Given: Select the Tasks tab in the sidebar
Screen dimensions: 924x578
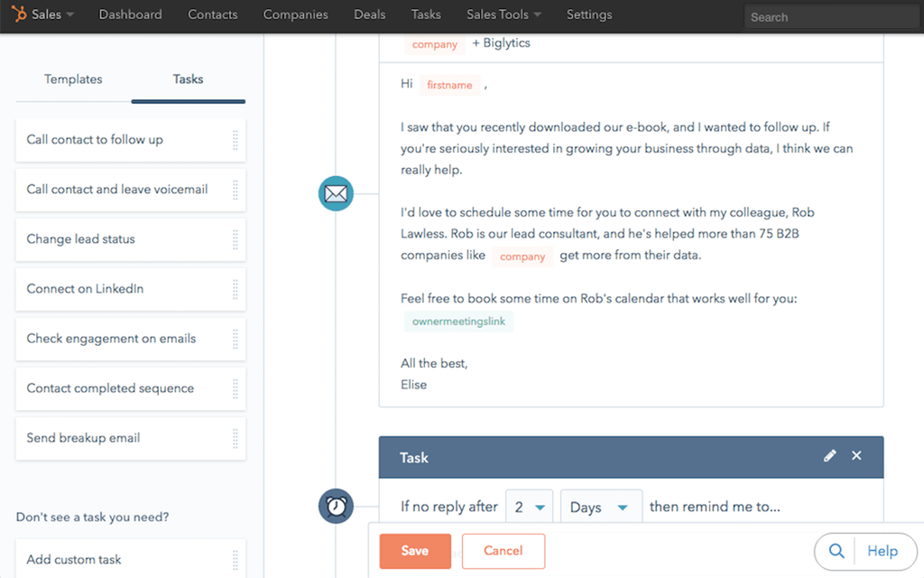Looking at the screenshot, I should [188, 79].
